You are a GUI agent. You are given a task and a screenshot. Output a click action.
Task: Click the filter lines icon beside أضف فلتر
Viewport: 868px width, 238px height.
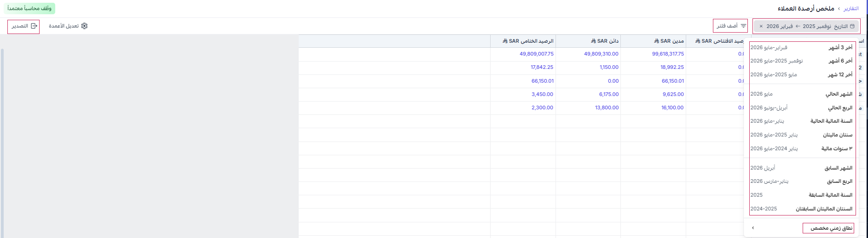(x=743, y=26)
